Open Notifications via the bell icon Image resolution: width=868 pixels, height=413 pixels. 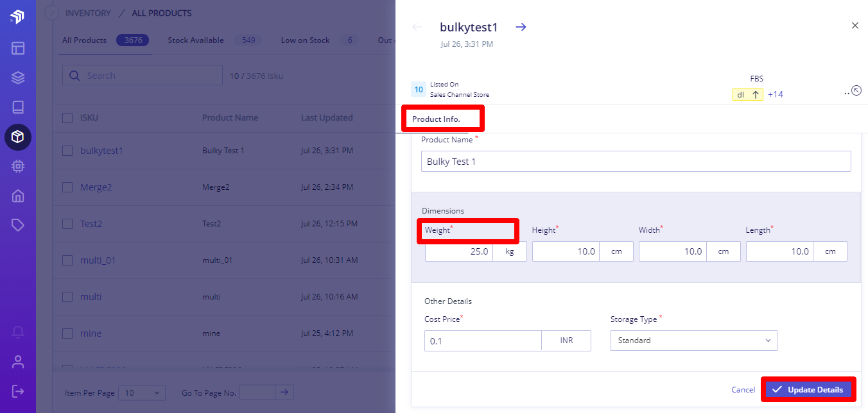tap(18, 332)
